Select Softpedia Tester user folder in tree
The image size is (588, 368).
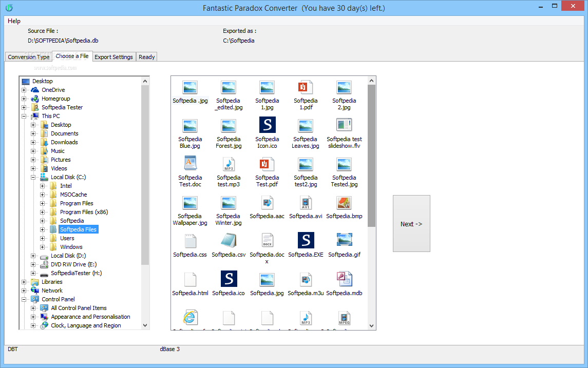[62, 107]
